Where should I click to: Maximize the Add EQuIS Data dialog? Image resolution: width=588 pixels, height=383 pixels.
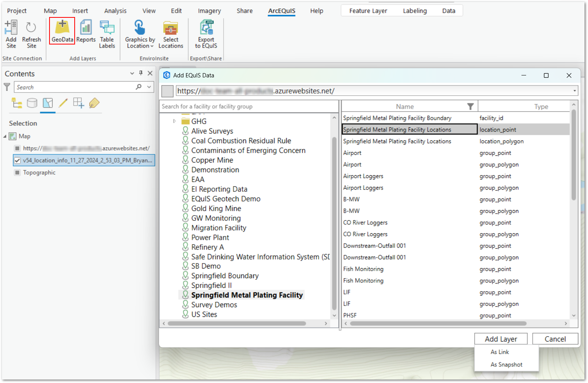[546, 75]
